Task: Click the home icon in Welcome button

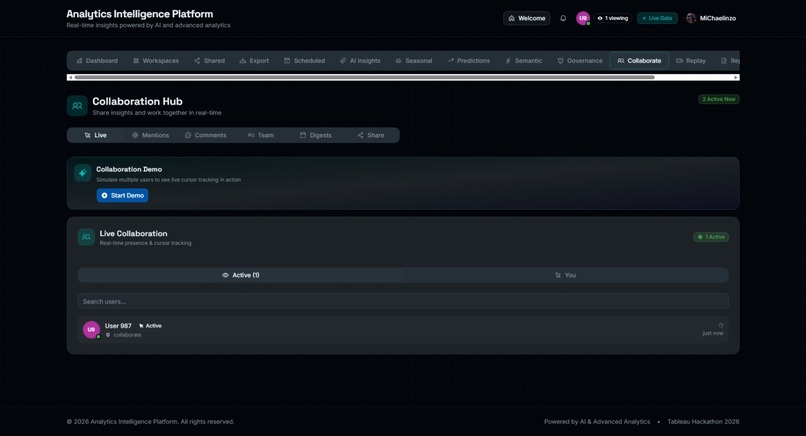Action: (x=511, y=18)
